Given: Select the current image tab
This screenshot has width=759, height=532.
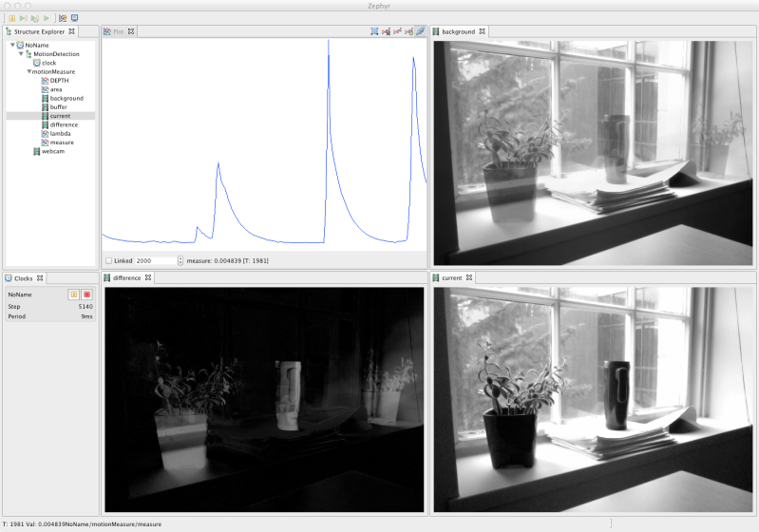Looking at the screenshot, I should coord(451,277).
